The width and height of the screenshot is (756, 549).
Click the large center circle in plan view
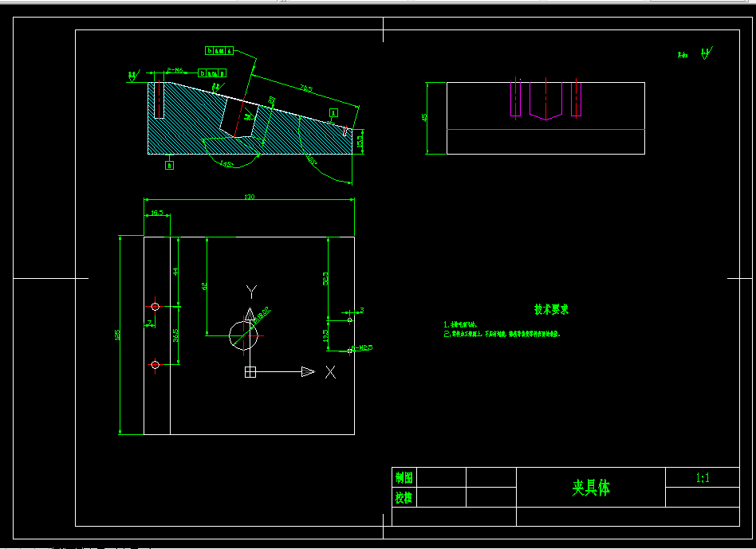coord(243,335)
